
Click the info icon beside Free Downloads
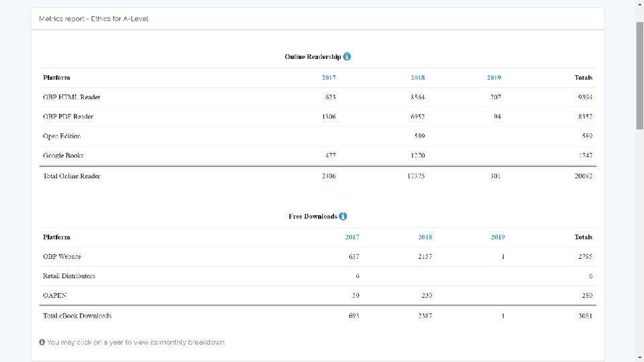[x=343, y=217]
